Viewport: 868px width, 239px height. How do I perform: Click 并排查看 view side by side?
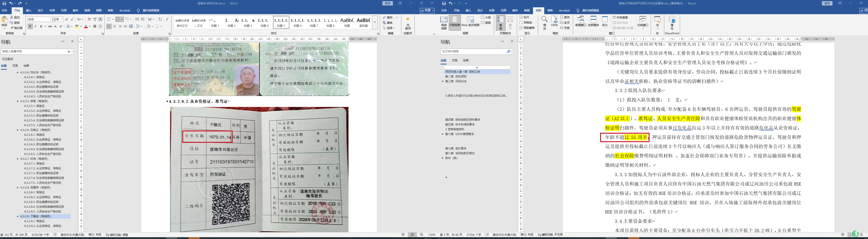[620, 17]
